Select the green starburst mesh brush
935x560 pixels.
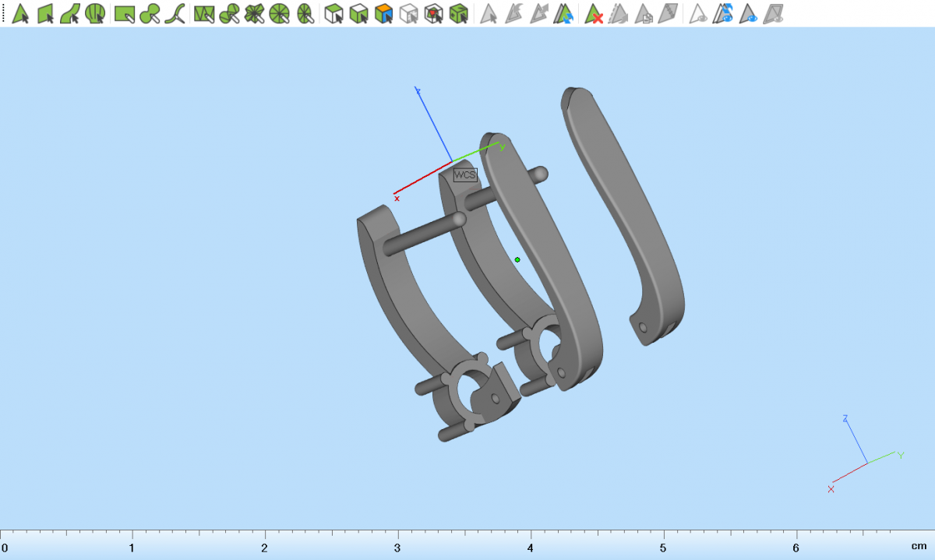tap(254, 13)
